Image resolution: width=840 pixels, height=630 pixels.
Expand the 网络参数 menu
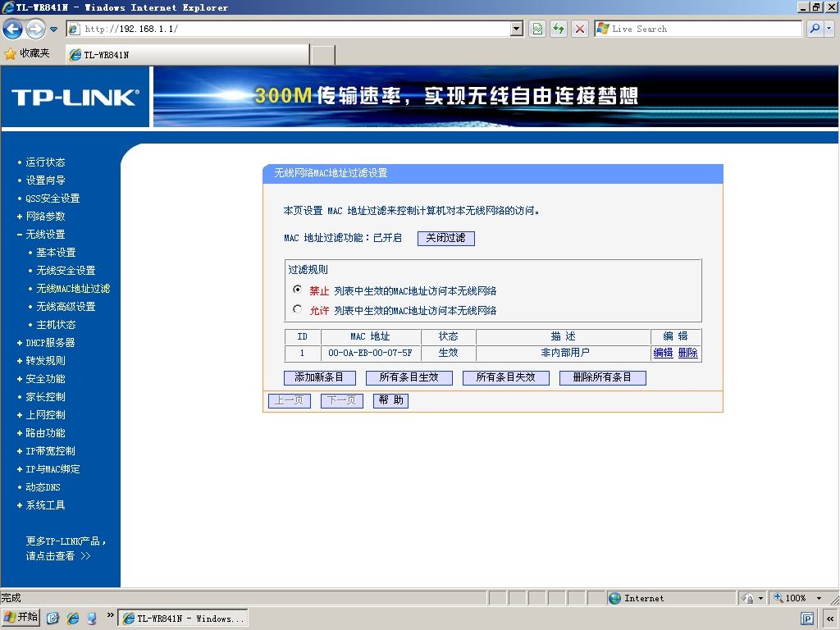point(45,217)
